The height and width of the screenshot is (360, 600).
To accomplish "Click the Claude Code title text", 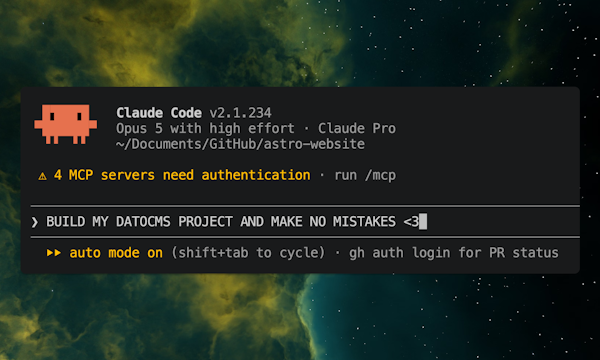I will [x=159, y=113].
